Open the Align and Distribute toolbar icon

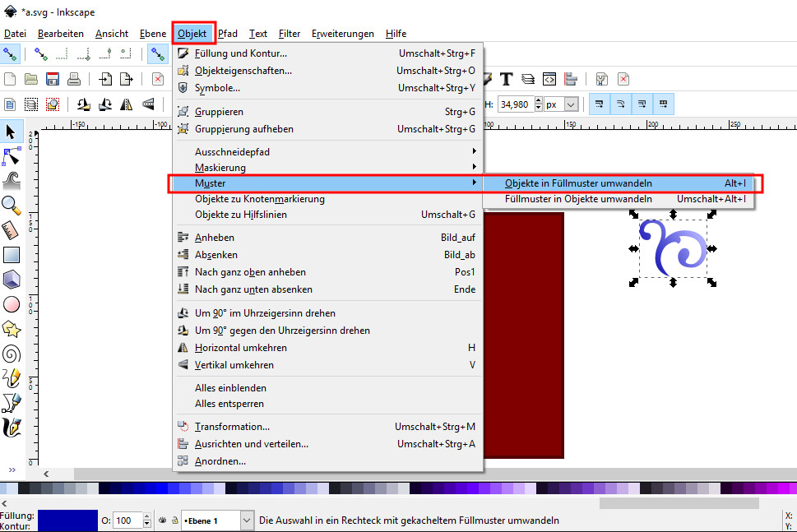coord(571,79)
